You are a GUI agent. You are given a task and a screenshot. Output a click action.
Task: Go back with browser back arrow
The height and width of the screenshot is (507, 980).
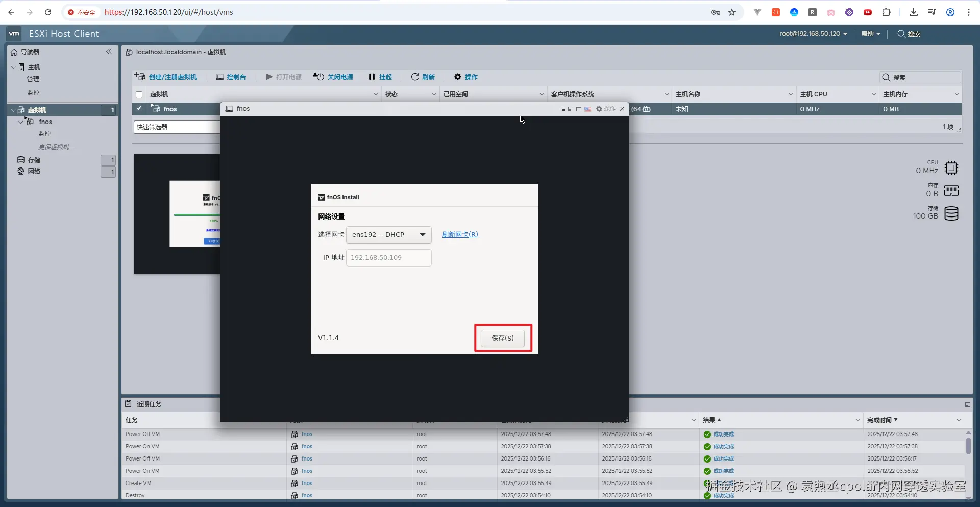11,12
